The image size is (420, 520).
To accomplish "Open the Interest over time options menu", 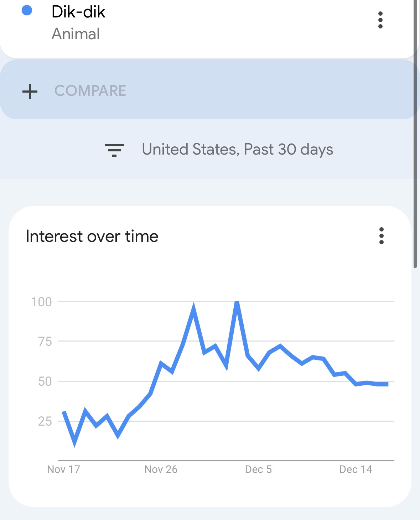I will [381, 236].
